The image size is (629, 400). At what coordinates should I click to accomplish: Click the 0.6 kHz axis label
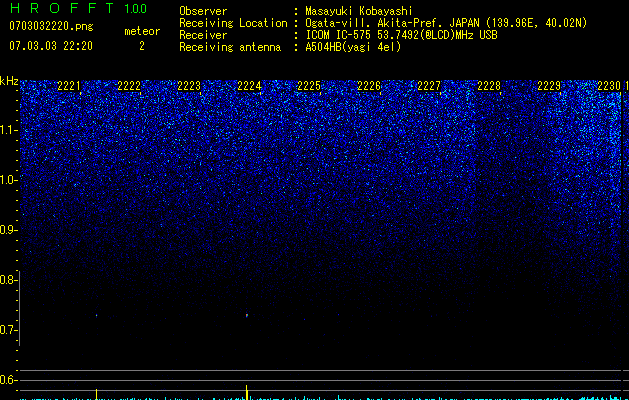(x=8, y=380)
